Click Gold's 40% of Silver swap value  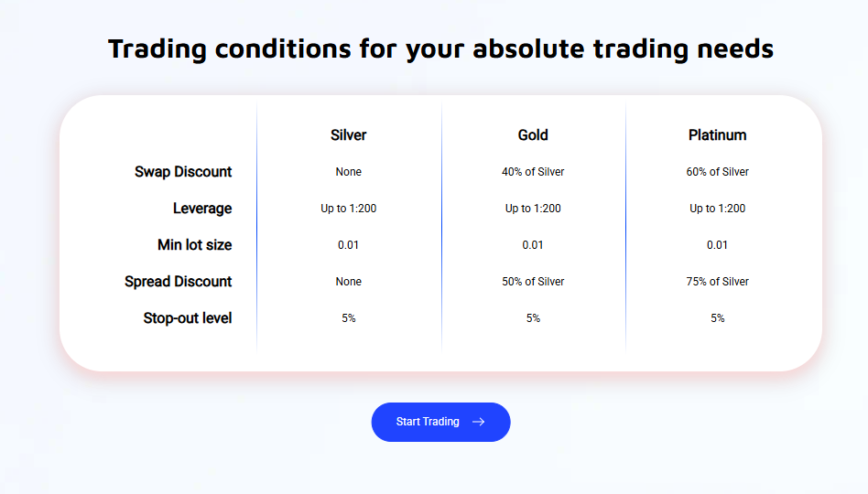pyautogui.click(x=533, y=172)
